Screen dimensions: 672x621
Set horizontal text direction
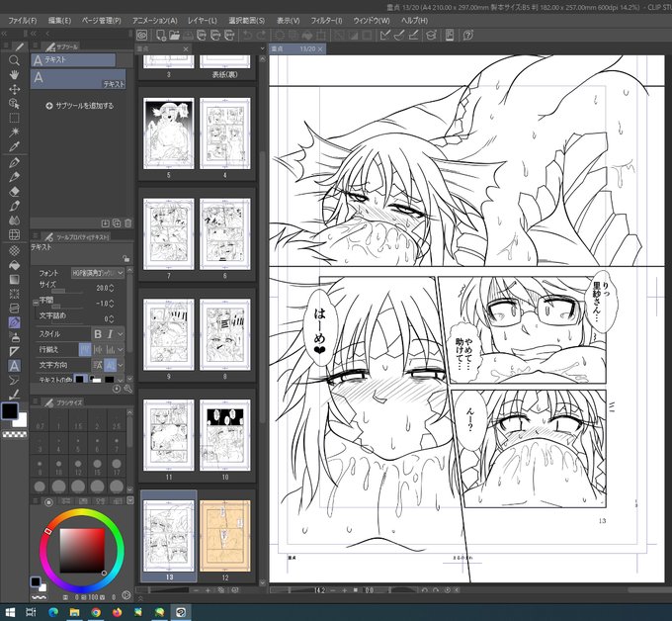pyautogui.click(x=98, y=365)
